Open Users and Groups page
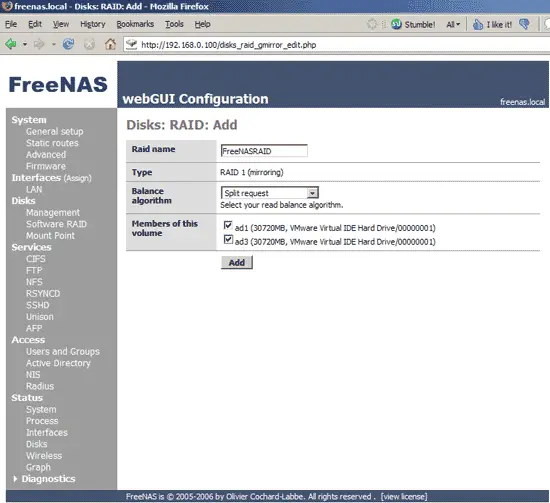The image size is (550, 503). coord(62,351)
